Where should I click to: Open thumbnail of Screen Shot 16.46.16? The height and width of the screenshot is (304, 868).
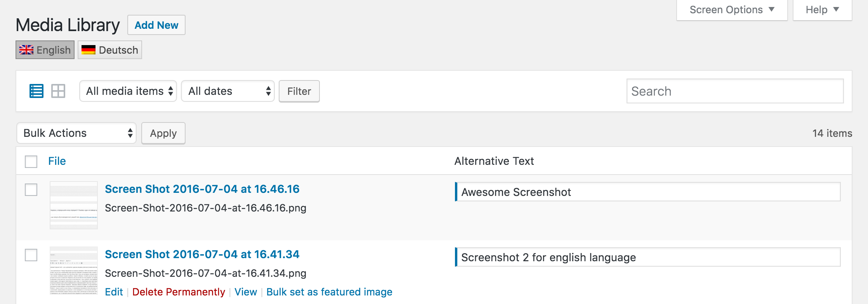click(74, 205)
